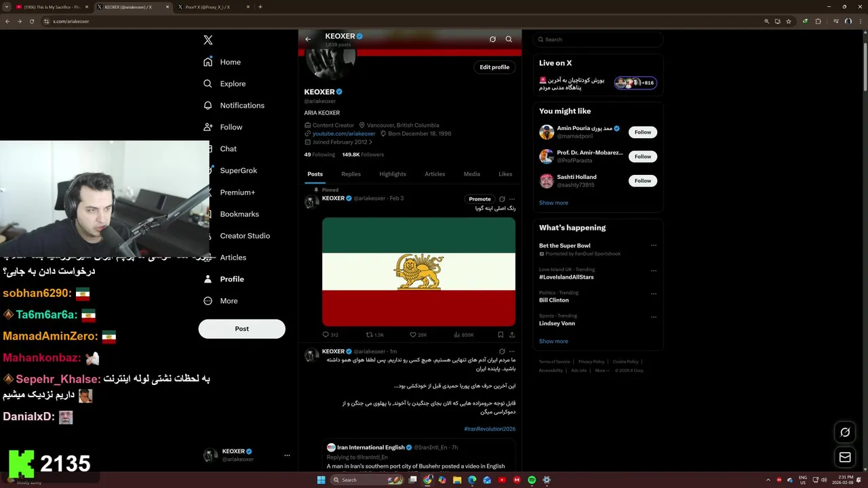Click the X logo at top of sidebar

(x=208, y=40)
